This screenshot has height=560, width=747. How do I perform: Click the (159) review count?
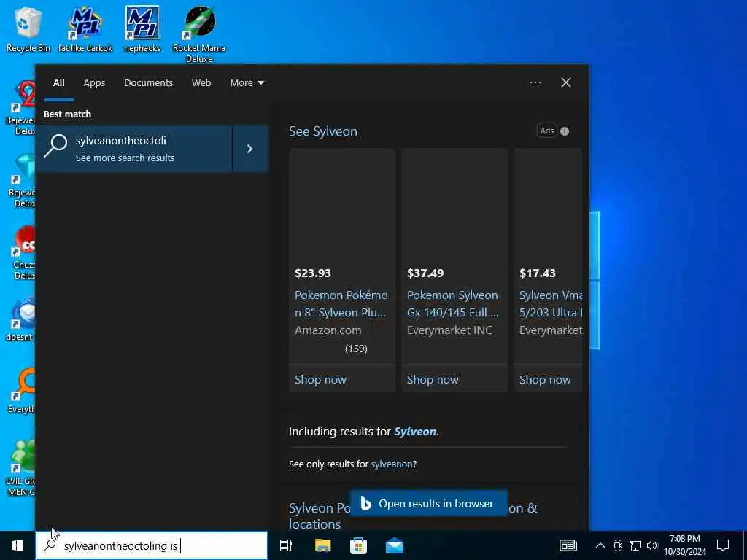[356, 349]
